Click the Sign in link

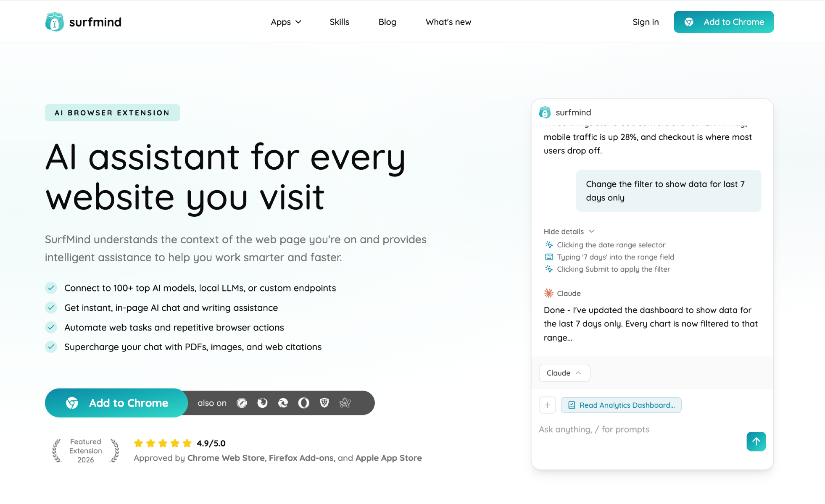[646, 22]
